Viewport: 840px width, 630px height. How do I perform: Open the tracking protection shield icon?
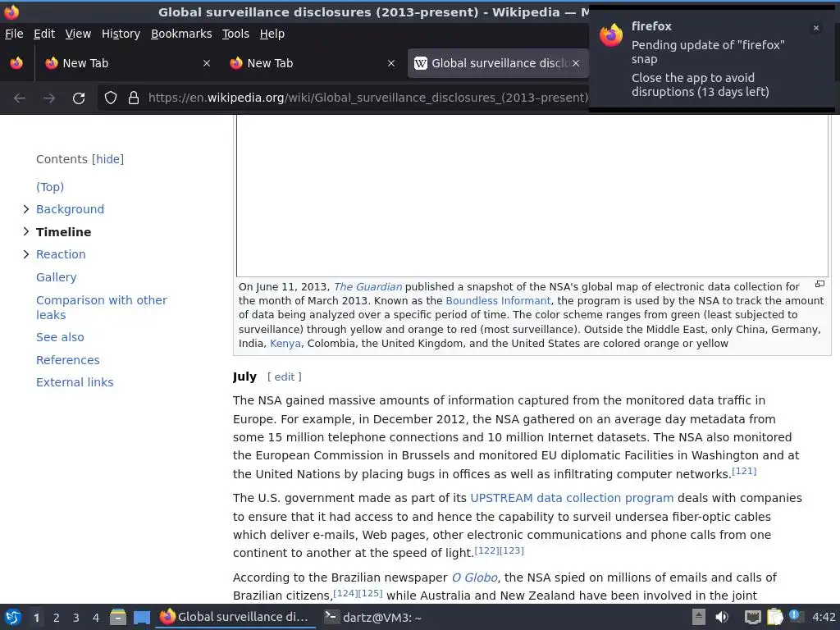point(111,98)
